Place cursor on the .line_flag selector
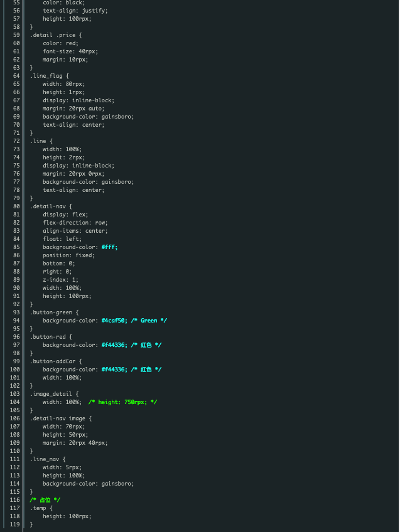This screenshot has height=532, width=400. point(48,76)
